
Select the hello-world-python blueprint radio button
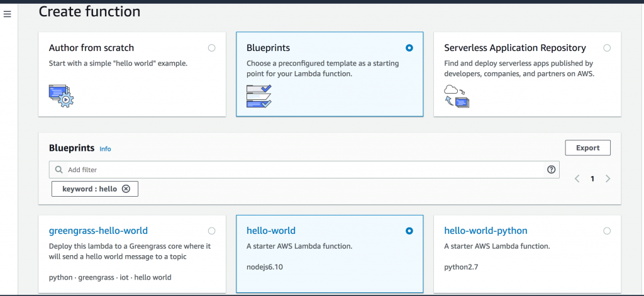[607, 231]
